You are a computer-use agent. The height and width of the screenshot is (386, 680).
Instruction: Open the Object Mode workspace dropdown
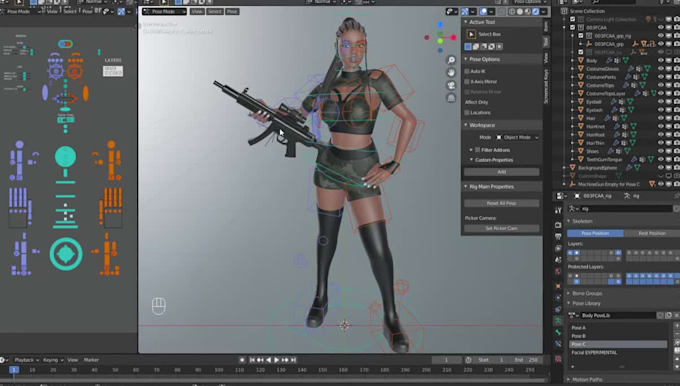pyautogui.click(x=518, y=137)
